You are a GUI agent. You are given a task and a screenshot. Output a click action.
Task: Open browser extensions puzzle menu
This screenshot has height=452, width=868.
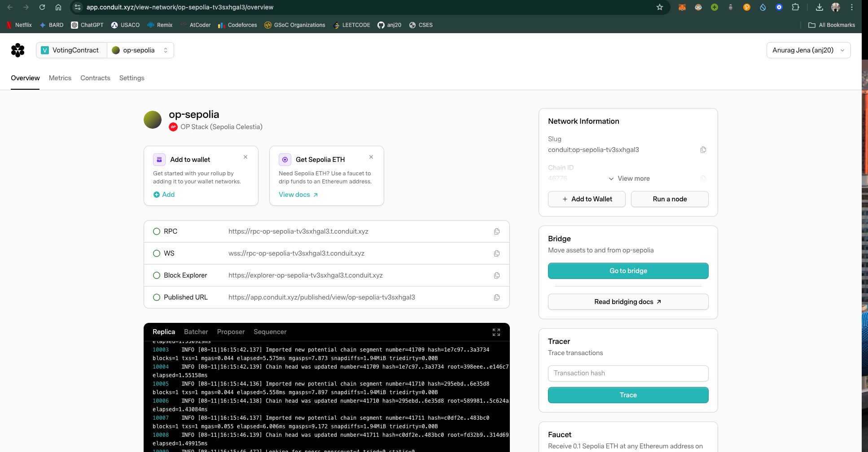(x=795, y=7)
